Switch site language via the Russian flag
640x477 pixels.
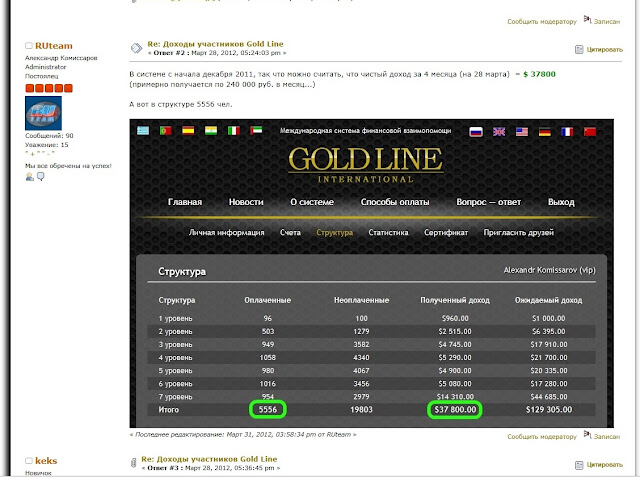tap(476, 131)
